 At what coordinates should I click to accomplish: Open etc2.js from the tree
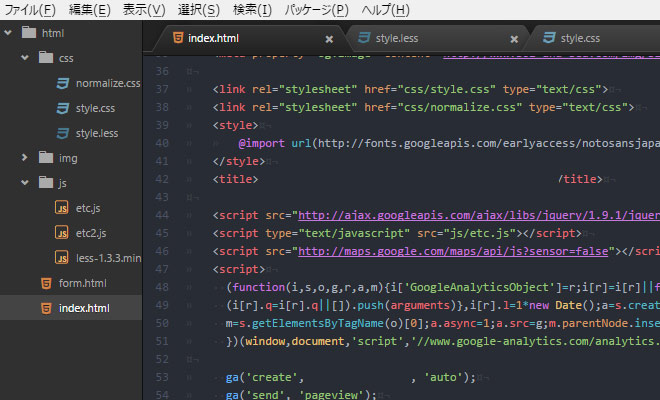[x=91, y=233]
